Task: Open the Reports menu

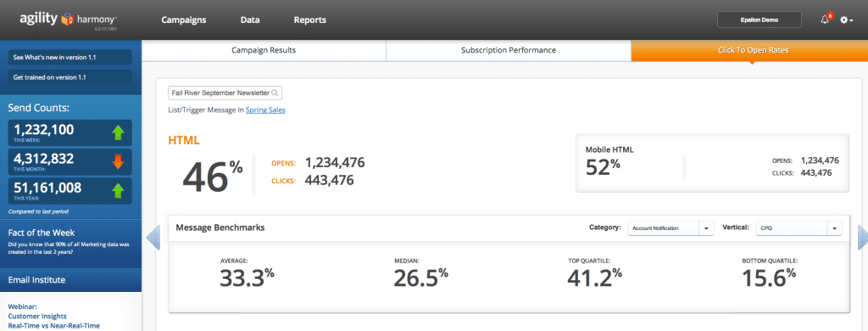Action: point(310,20)
